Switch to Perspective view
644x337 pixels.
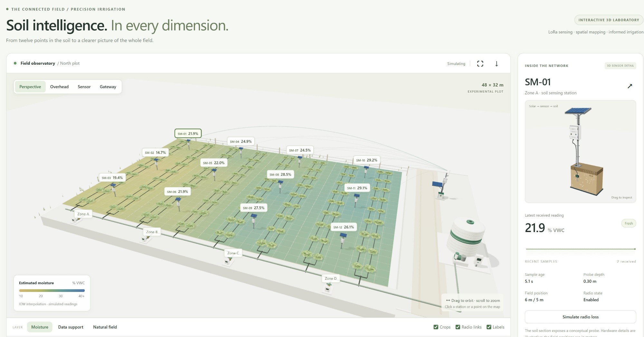point(30,87)
